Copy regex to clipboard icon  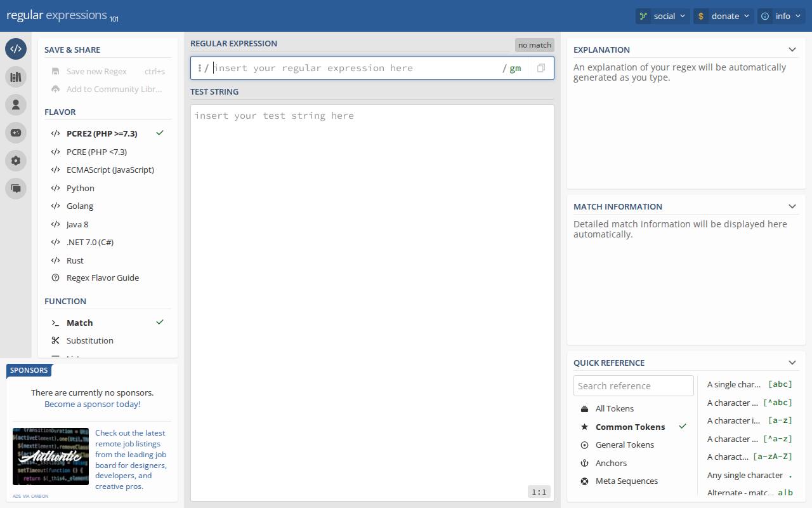coord(540,68)
